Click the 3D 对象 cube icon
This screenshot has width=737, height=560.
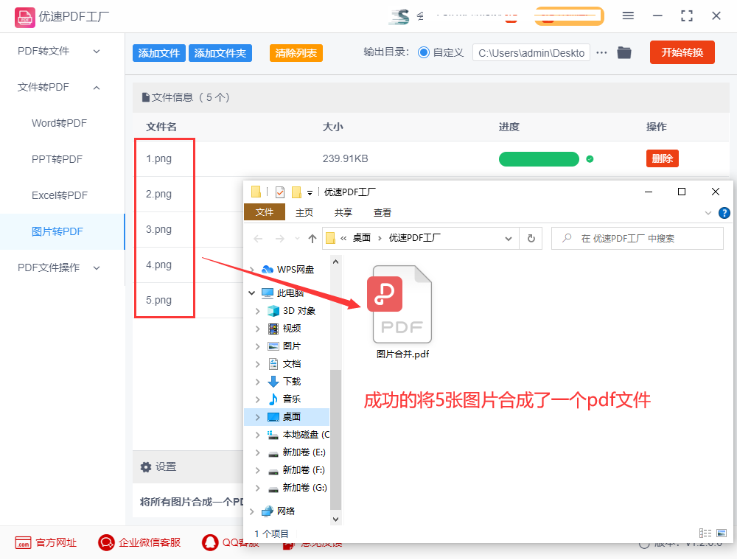pos(273,311)
